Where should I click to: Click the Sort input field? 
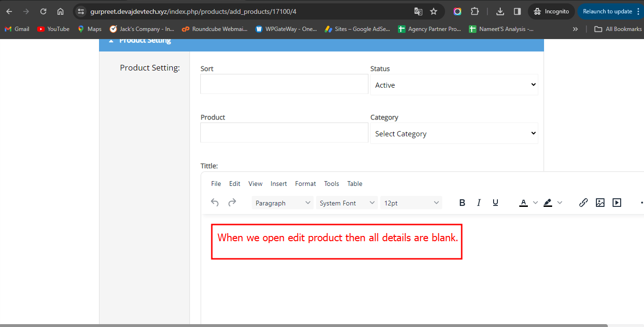284,84
